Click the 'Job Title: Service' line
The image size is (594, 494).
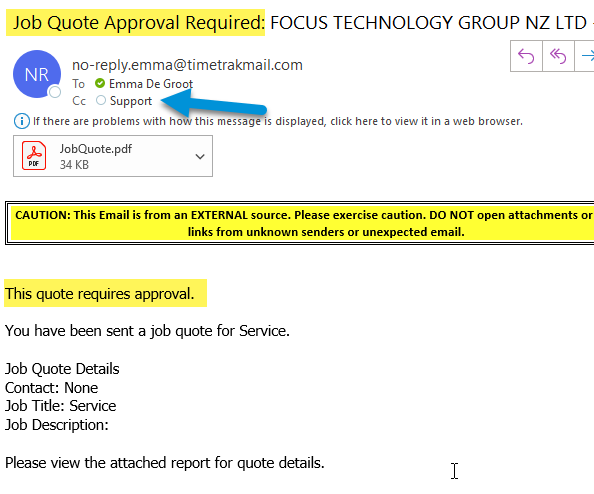[61, 406]
